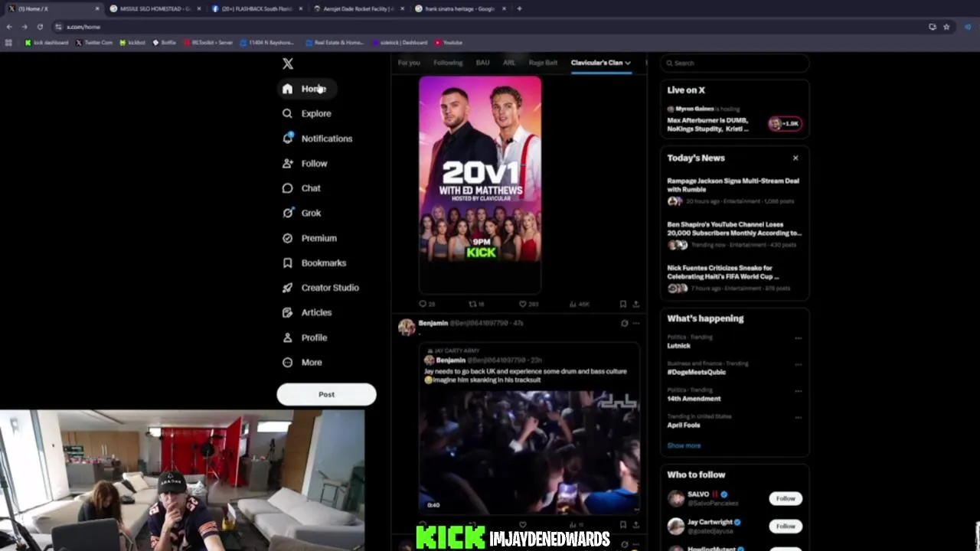
Task: Open more options for 14th Amendment trend
Action: click(798, 391)
